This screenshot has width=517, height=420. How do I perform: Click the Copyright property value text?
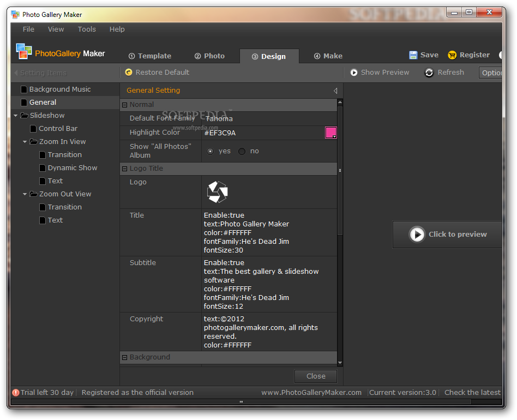(x=261, y=332)
